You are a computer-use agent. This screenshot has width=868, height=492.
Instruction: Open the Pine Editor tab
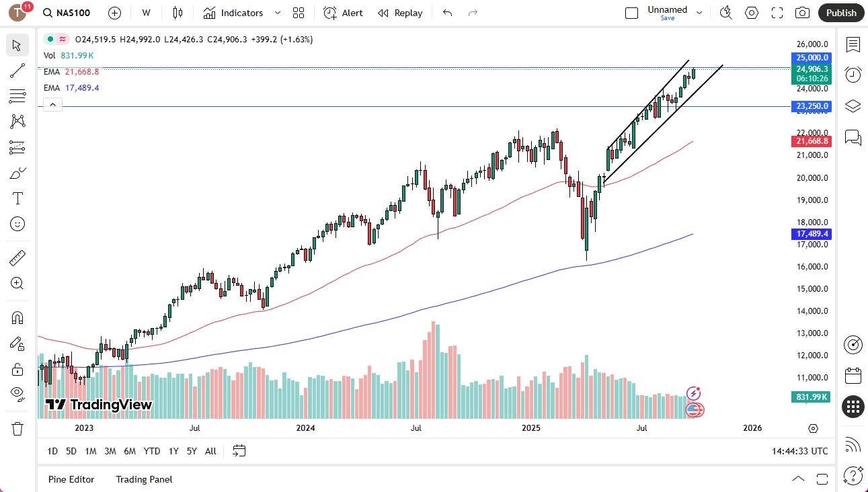(x=71, y=479)
